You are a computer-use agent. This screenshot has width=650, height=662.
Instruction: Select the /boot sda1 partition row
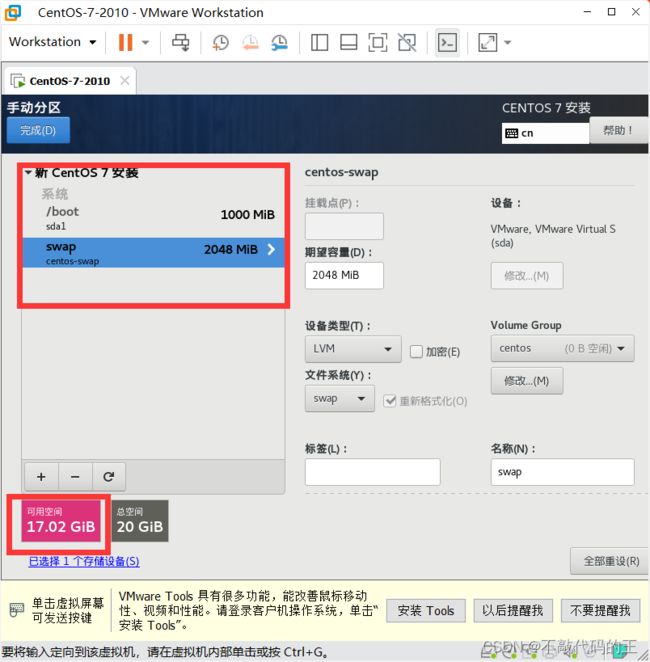(x=153, y=218)
